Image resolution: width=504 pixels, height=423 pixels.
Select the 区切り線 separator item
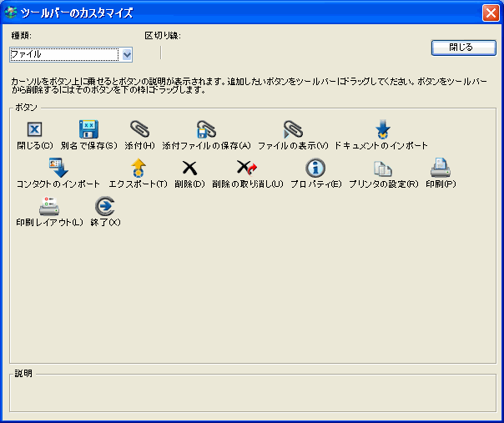[161, 53]
